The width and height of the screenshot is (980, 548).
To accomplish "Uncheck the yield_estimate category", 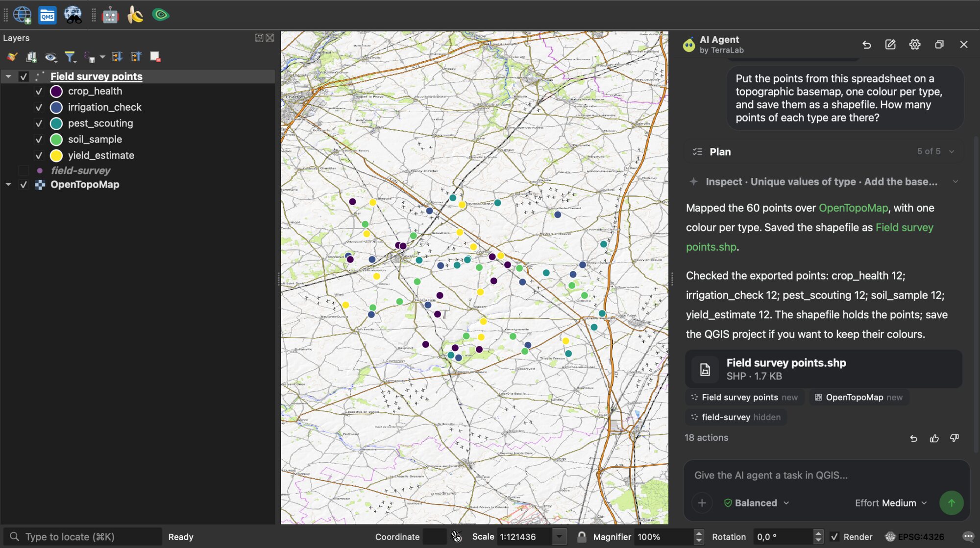I will (39, 156).
